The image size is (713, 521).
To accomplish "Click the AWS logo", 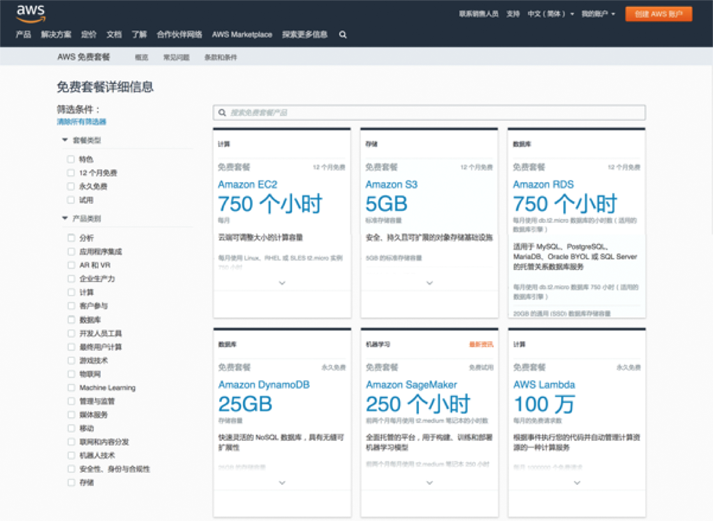I will point(31,14).
